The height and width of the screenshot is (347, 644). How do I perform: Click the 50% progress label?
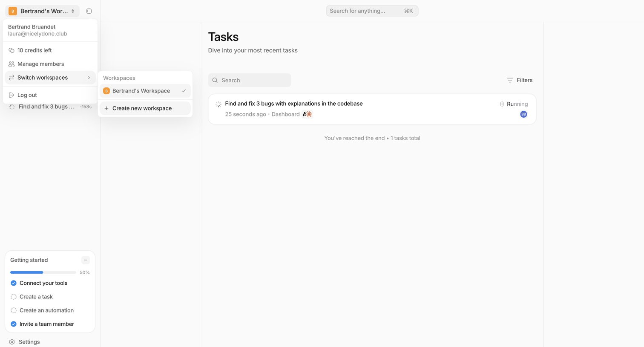[85, 272]
